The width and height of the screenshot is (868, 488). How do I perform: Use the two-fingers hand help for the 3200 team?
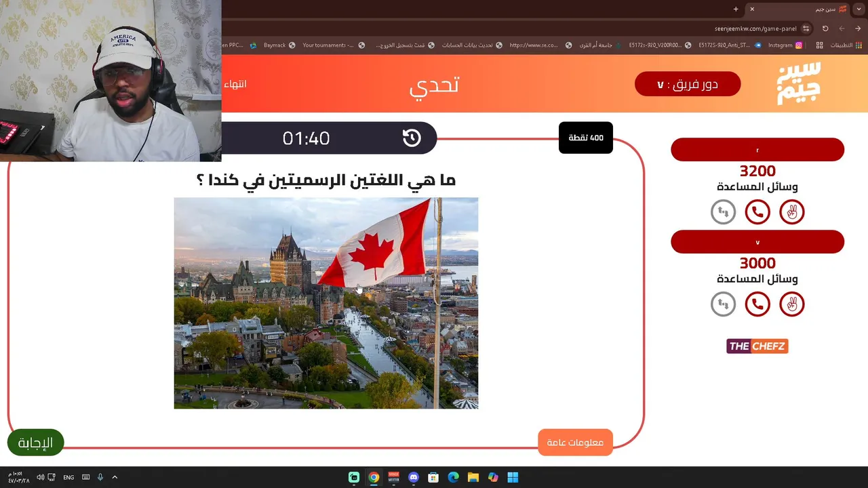click(x=792, y=212)
